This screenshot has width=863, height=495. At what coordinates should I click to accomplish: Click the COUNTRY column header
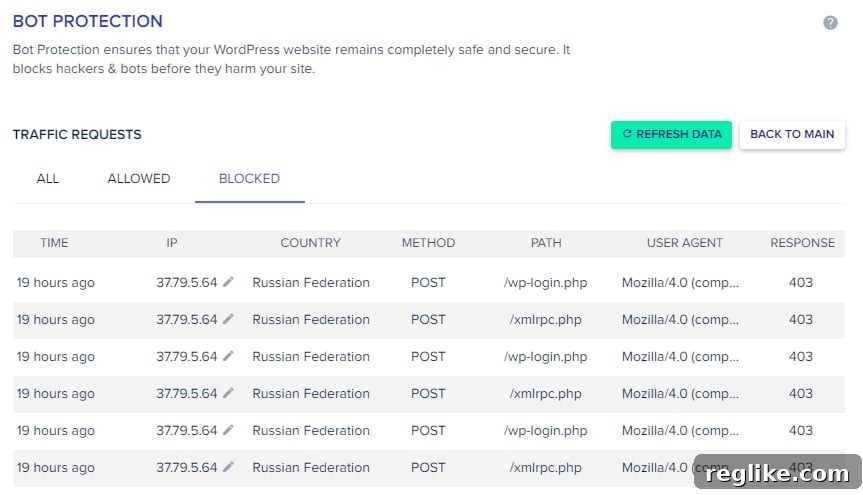click(x=310, y=243)
